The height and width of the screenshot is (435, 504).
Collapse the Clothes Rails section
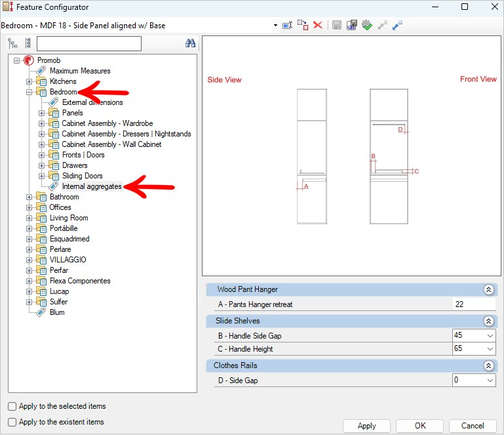[488, 365]
